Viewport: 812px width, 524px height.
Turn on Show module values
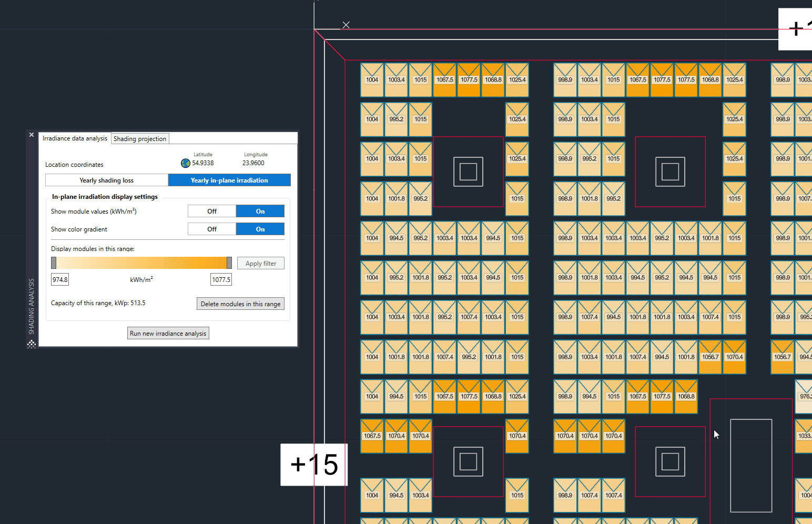tap(260, 211)
